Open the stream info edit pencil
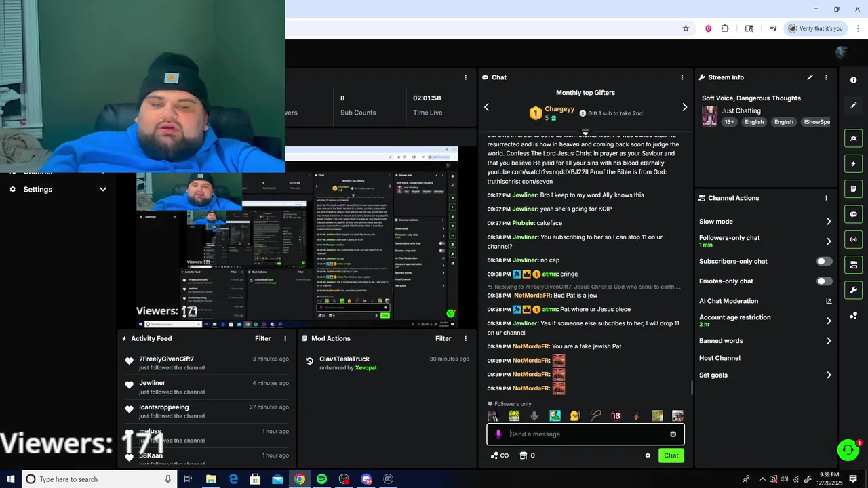Viewport: 868px width, 488px height. (810, 77)
